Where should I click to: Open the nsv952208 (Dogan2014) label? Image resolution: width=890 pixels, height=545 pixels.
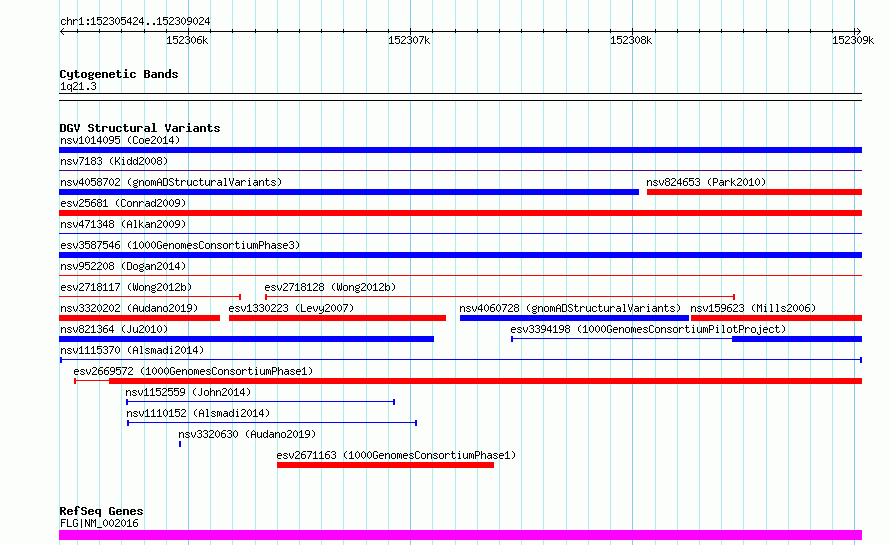(123, 266)
